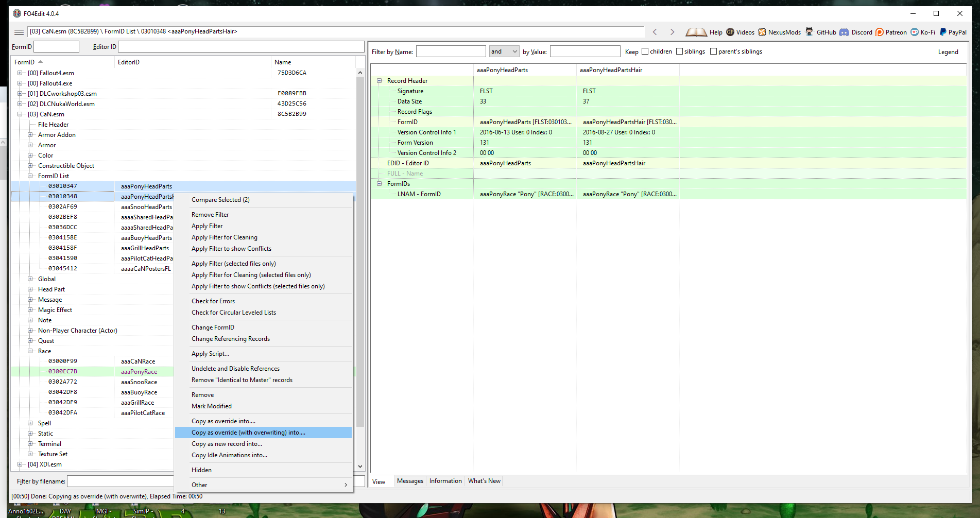Open the Help book icon
This screenshot has height=518, width=980.
696,32
